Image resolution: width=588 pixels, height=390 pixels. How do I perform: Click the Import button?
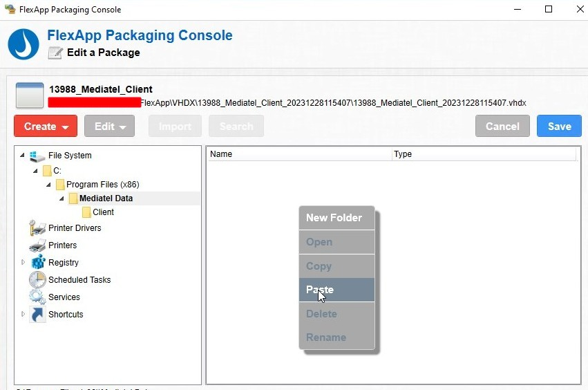click(175, 126)
